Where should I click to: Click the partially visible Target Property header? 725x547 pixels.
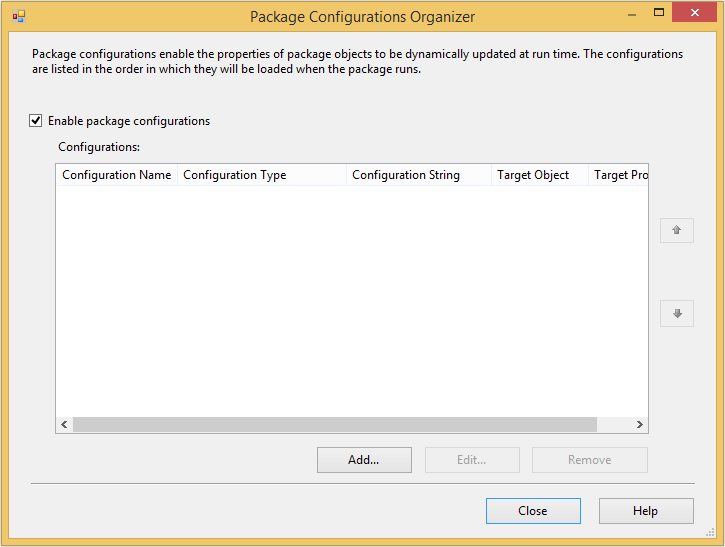[x=618, y=175]
